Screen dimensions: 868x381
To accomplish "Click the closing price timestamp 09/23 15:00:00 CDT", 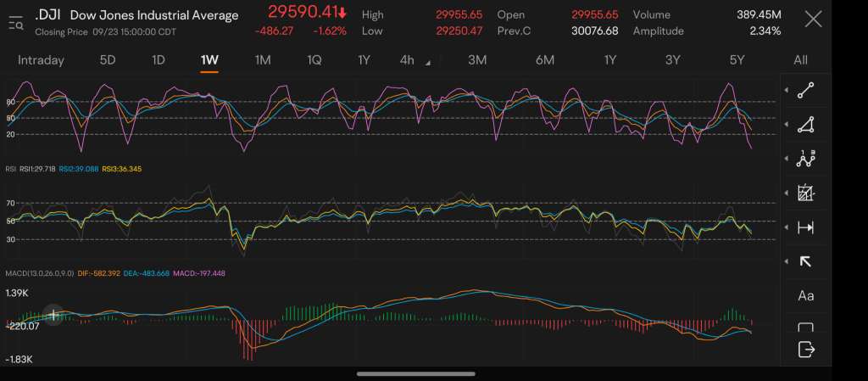I will [135, 32].
